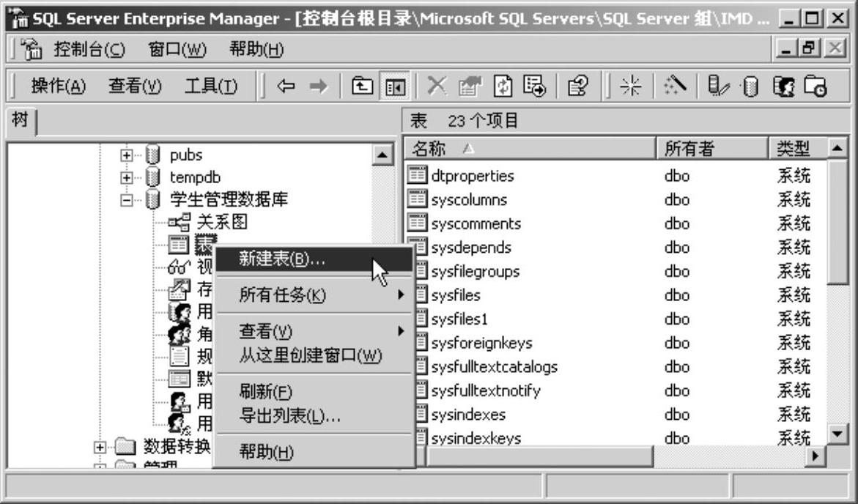This screenshot has height=504, width=858.
Task: Sort by the 所有者 column header
Action: pos(712,148)
